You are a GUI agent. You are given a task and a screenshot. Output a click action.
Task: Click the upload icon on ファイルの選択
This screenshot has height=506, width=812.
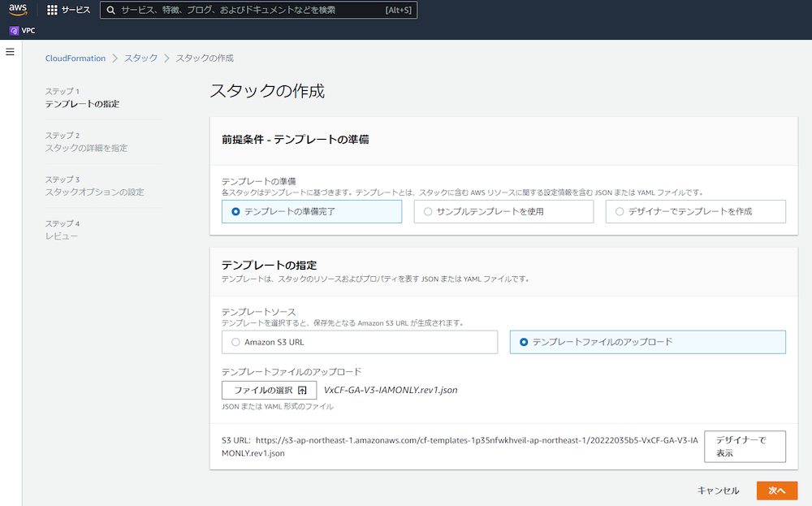point(302,390)
